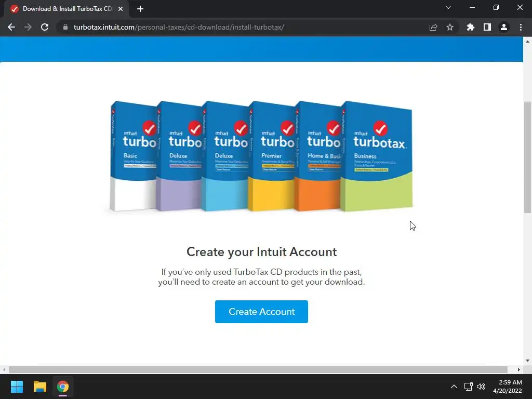532x399 pixels.
Task: Click the scrollbar up arrow
Action: pyautogui.click(x=527, y=42)
